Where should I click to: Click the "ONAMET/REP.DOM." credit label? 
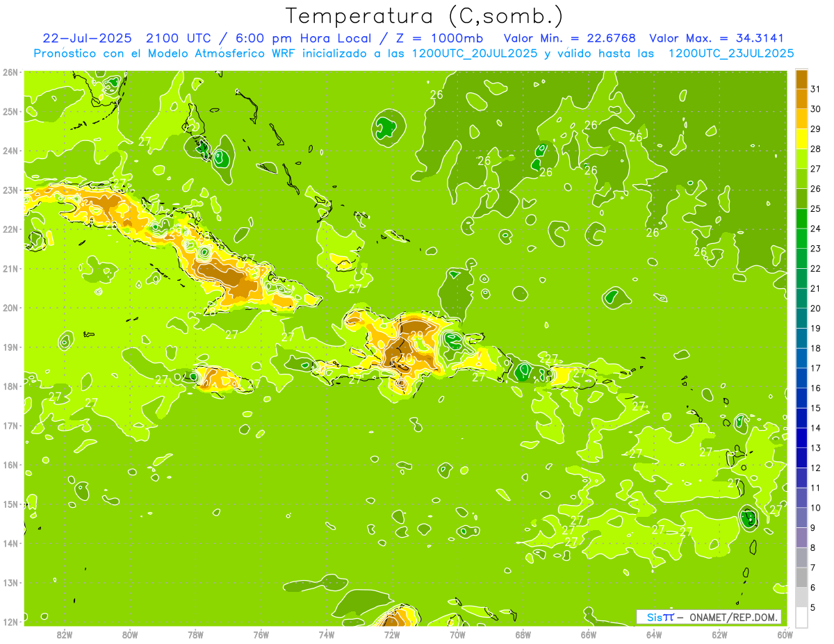tap(733, 617)
